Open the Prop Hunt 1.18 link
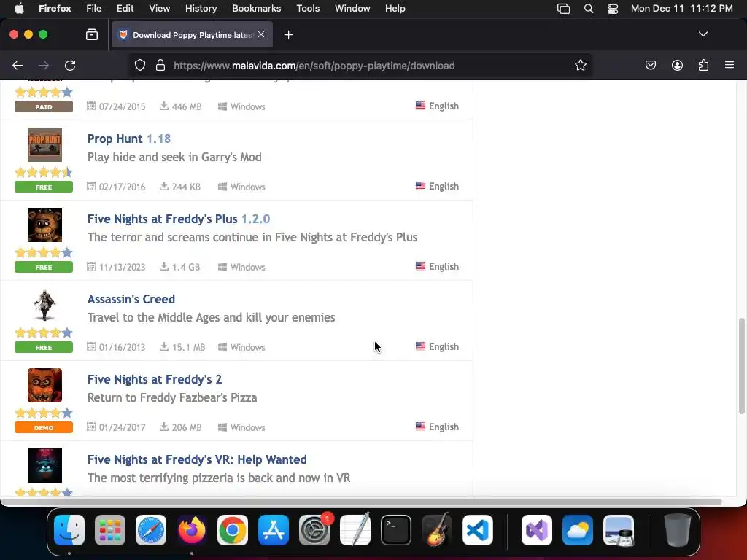The height and width of the screenshot is (560, 747). pos(128,139)
